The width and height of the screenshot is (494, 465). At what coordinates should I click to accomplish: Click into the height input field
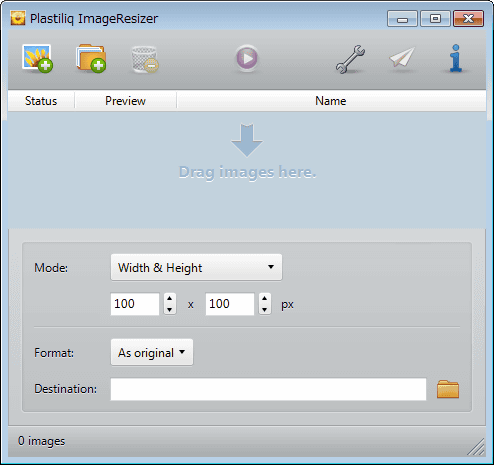pos(230,304)
